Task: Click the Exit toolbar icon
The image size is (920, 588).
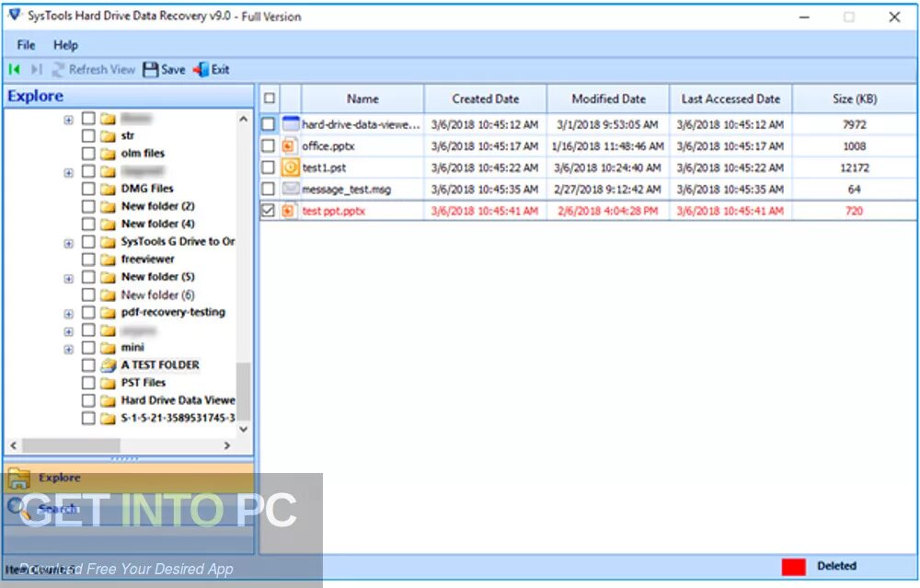Action: (x=201, y=69)
